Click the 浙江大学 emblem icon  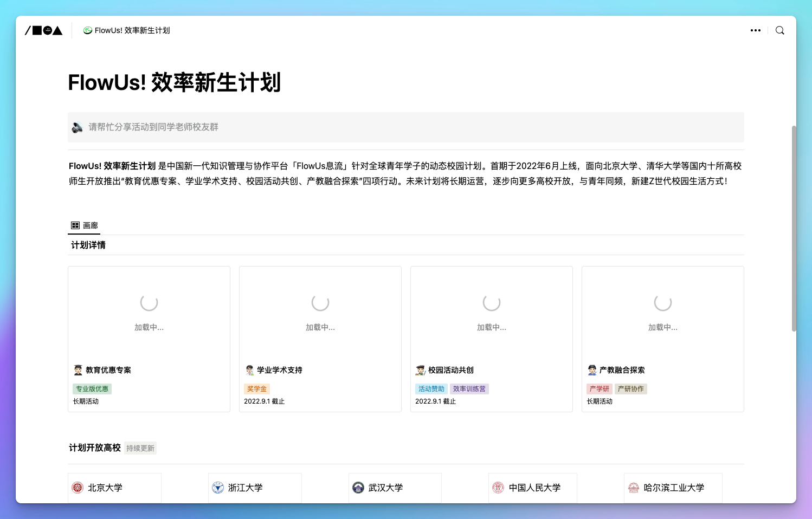[x=218, y=488]
